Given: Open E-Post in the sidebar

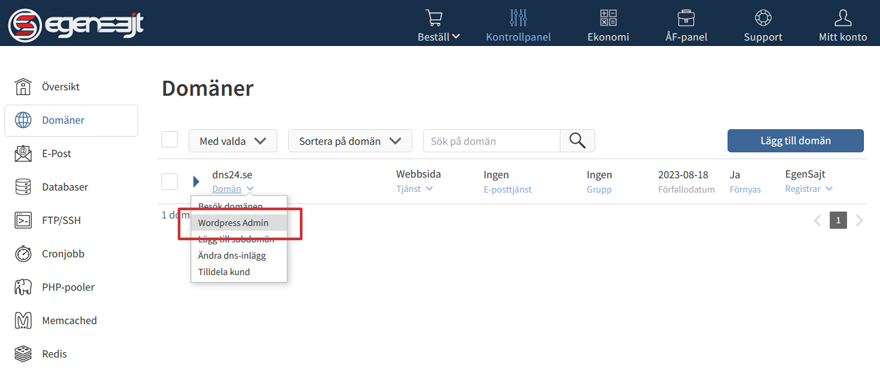Looking at the screenshot, I should click(56, 154).
